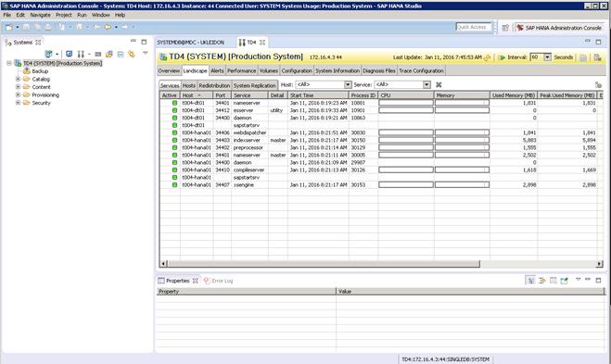
Task: Switch to the Performance tab
Action: (242, 70)
